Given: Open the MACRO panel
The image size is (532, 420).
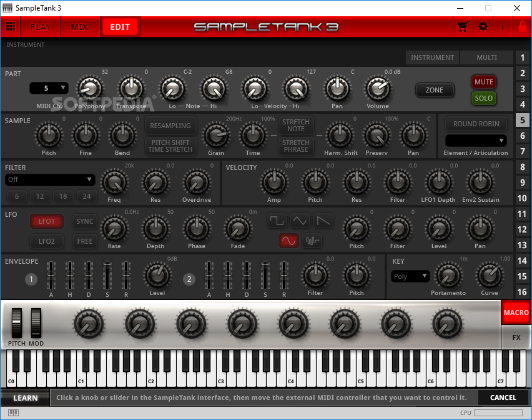Looking at the screenshot, I should pos(516,312).
